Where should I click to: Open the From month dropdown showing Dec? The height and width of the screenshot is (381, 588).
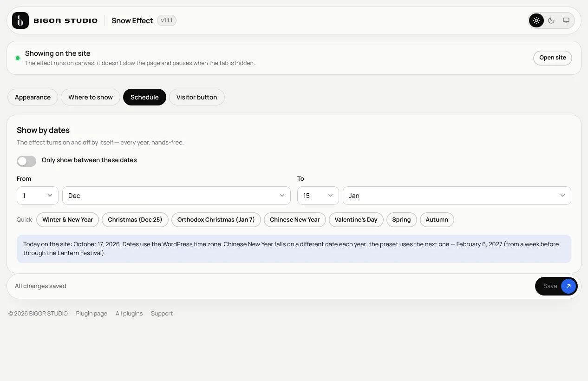(x=176, y=196)
